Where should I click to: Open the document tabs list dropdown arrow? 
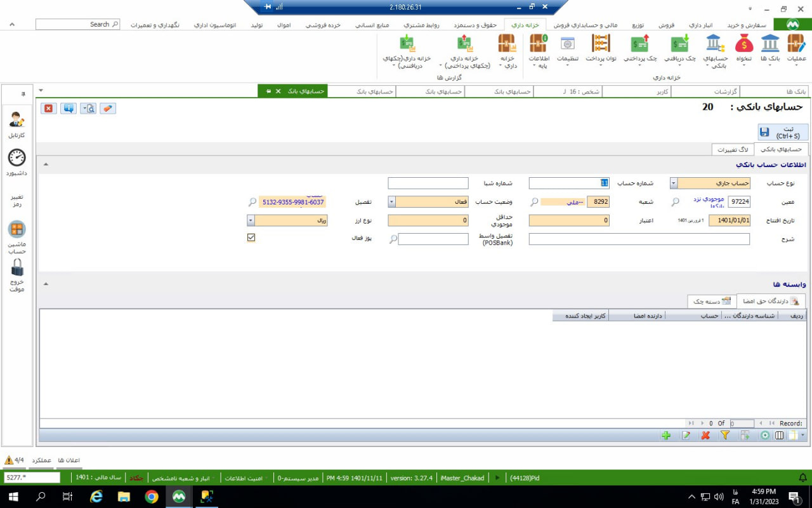click(x=41, y=91)
